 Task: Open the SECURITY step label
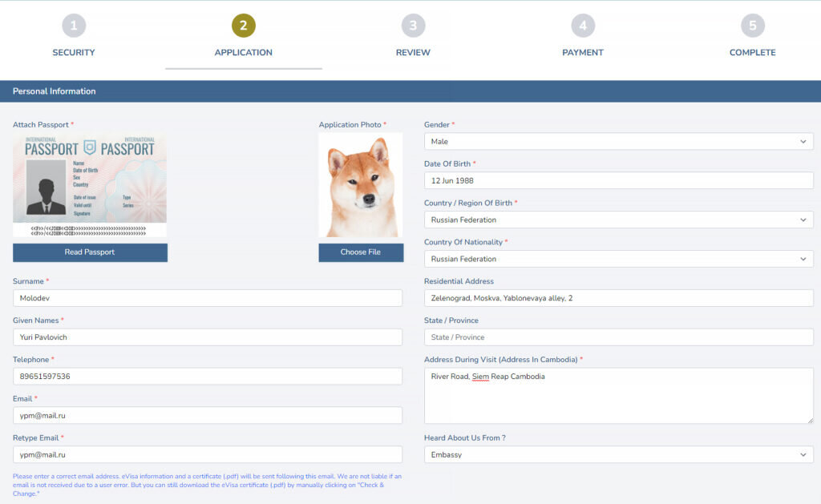pos(74,52)
